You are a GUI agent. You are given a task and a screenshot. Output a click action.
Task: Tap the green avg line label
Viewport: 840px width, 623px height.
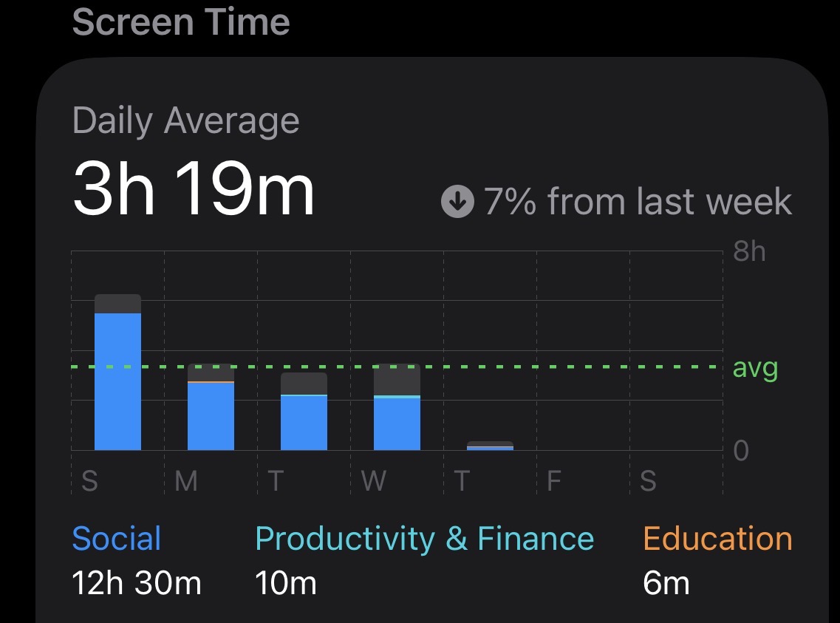(x=755, y=367)
